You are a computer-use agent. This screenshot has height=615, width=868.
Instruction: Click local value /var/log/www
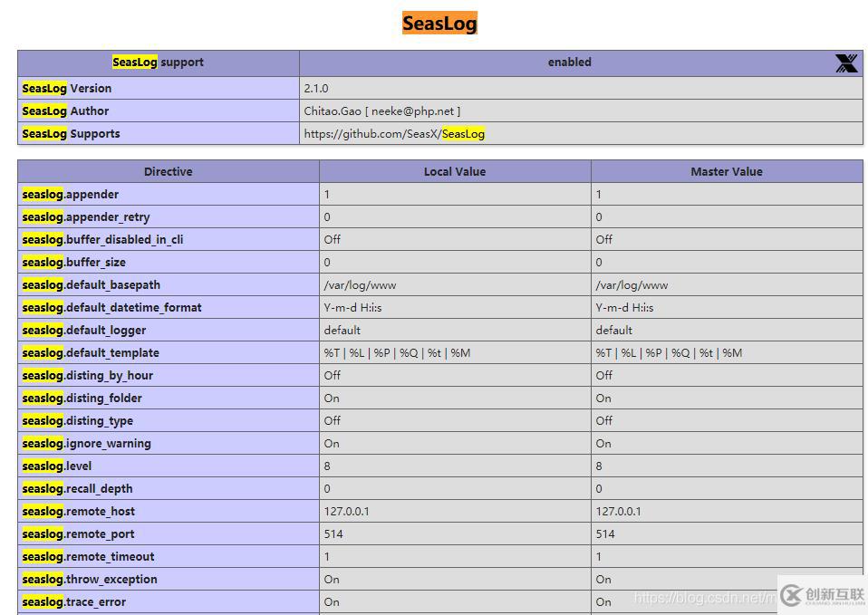pyautogui.click(x=360, y=285)
